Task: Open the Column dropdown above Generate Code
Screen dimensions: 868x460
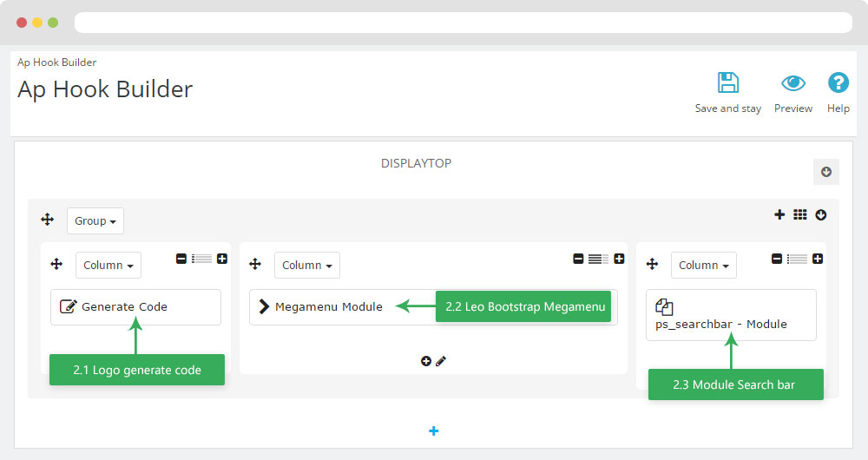Action: click(108, 265)
